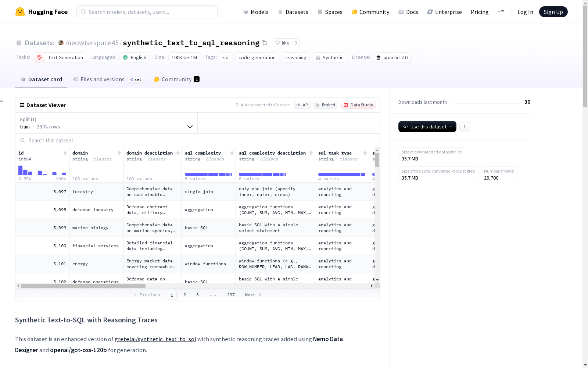Click the meowterspace45 user avatar
Viewport: 588px width, 368px height.
point(61,43)
